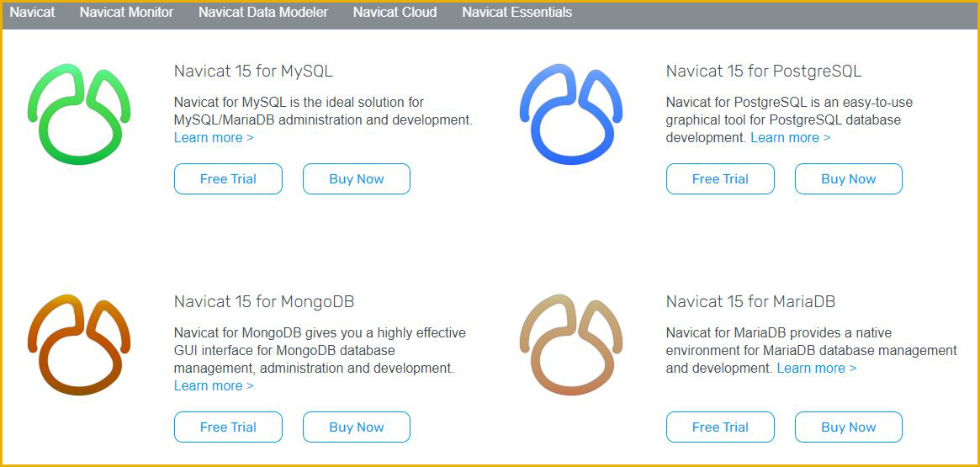This screenshot has width=980, height=467.
Task: Follow Learn more link under MongoDB description
Action: coord(214,385)
